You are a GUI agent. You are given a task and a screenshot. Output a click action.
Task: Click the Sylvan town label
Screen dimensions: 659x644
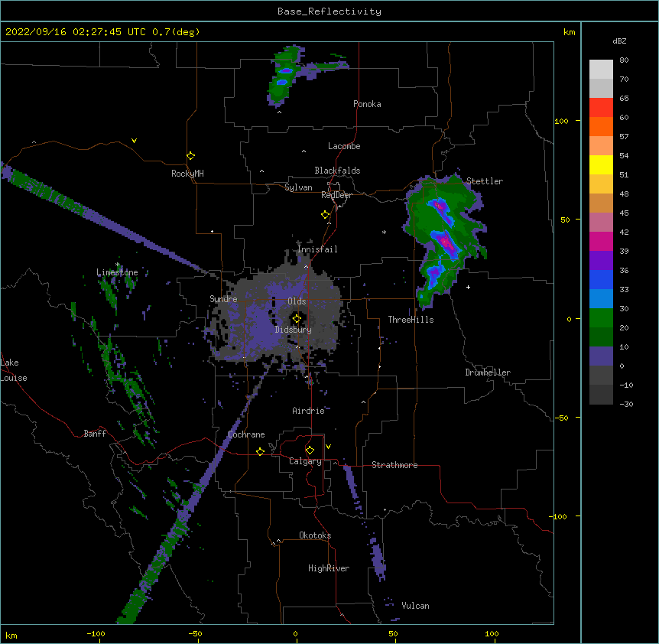coord(298,187)
